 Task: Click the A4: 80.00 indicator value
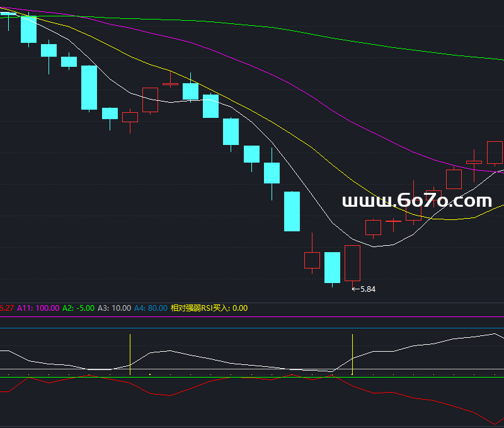click(151, 308)
